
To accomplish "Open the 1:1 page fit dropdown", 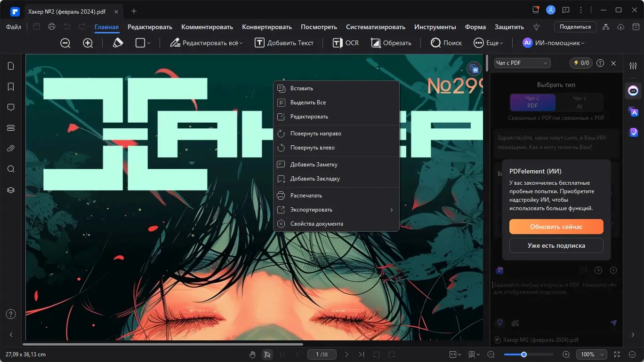I will (x=455, y=354).
